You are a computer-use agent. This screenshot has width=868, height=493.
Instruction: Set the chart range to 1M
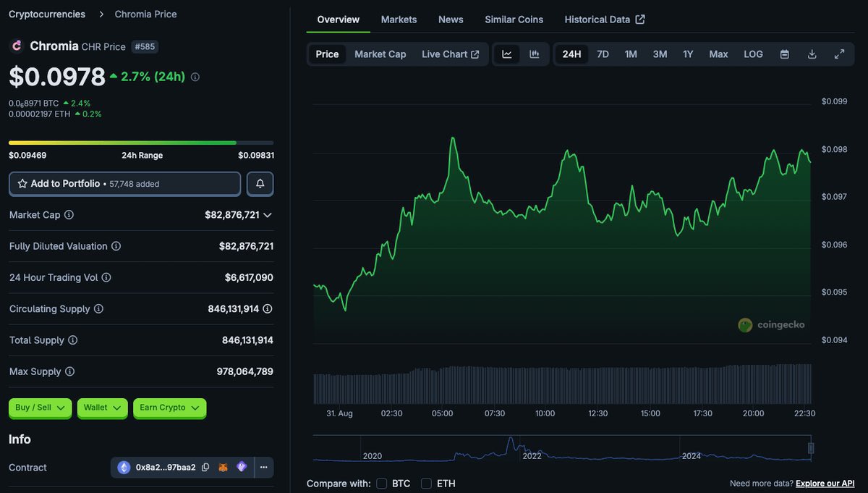[631, 54]
